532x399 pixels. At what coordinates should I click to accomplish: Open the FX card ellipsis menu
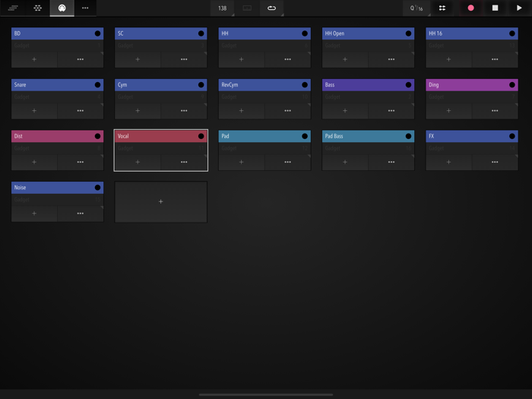coord(495,162)
